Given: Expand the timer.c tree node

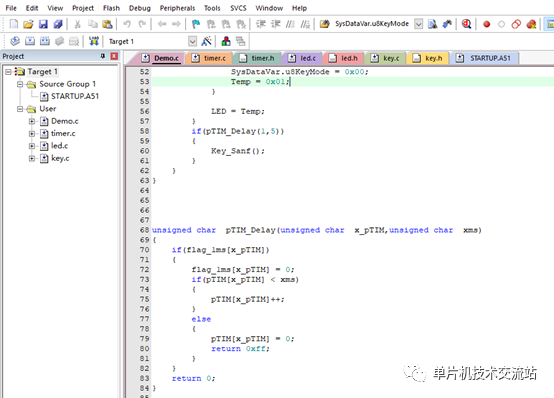Looking at the screenshot, I should (x=32, y=134).
